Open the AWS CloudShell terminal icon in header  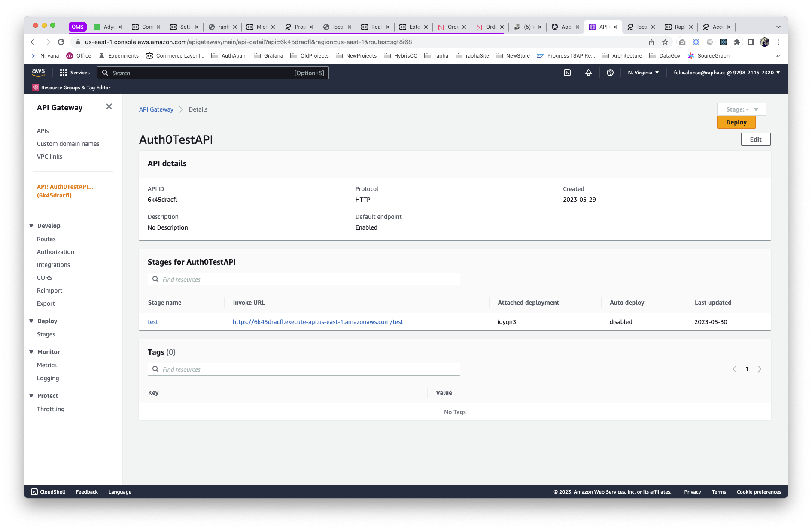tap(567, 73)
